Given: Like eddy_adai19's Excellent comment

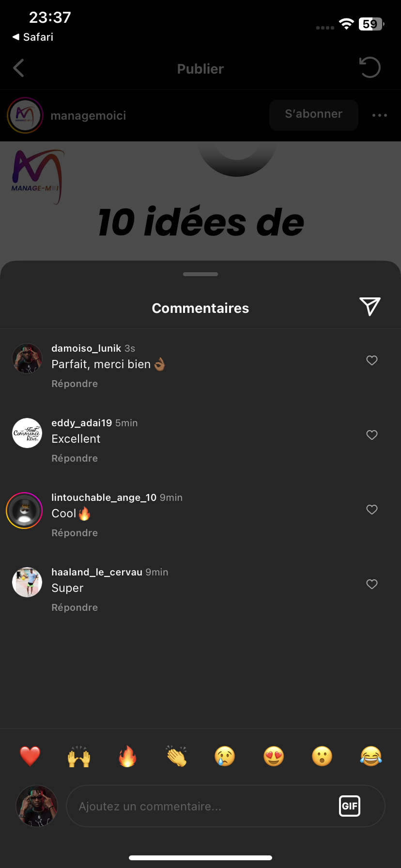Looking at the screenshot, I should [372, 435].
